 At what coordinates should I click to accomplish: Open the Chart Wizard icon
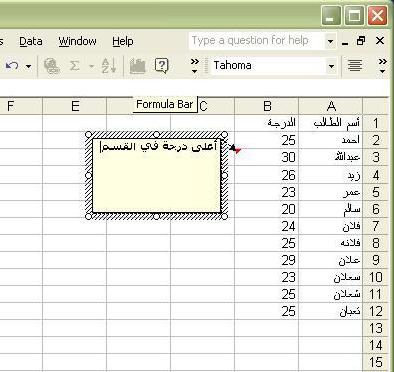click(137, 66)
